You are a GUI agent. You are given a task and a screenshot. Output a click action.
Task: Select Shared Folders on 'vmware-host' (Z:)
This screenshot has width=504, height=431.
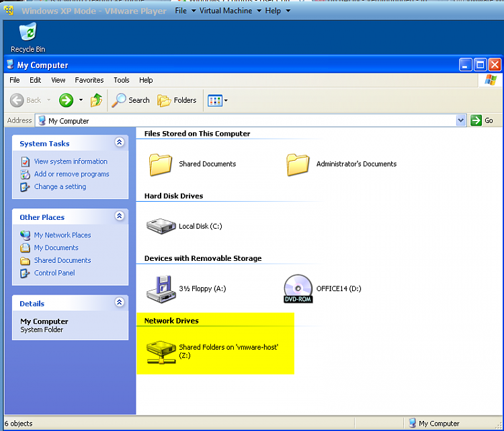(212, 352)
